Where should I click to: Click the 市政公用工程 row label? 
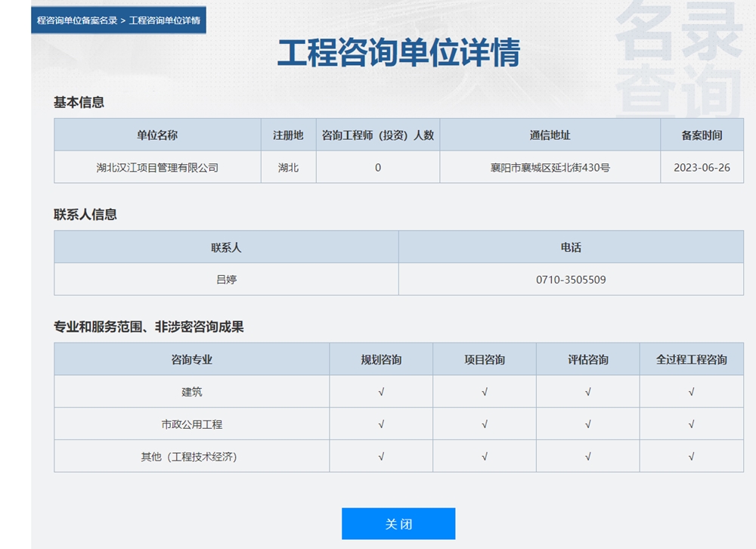click(191, 424)
